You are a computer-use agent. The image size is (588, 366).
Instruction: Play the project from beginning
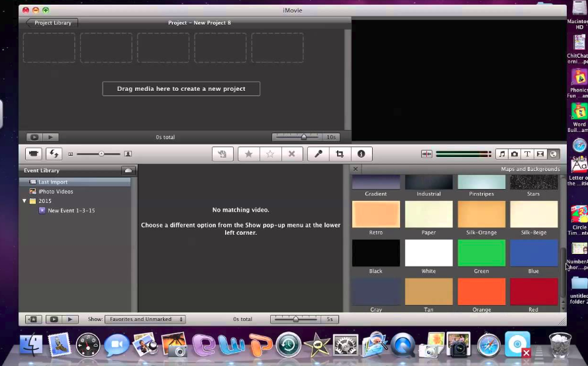(x=50, y=137)
